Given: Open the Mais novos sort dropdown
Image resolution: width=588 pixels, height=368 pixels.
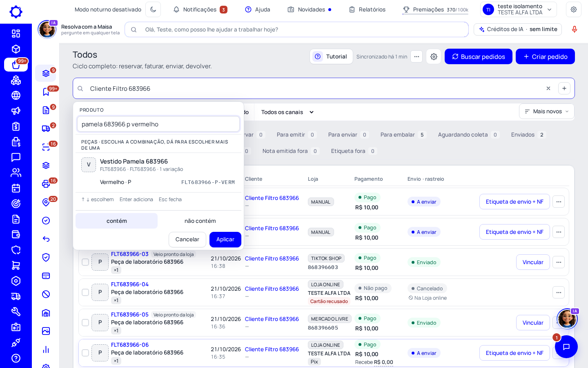Looking at the screenshot, I should pyautogui.click(x=547, y=111).
